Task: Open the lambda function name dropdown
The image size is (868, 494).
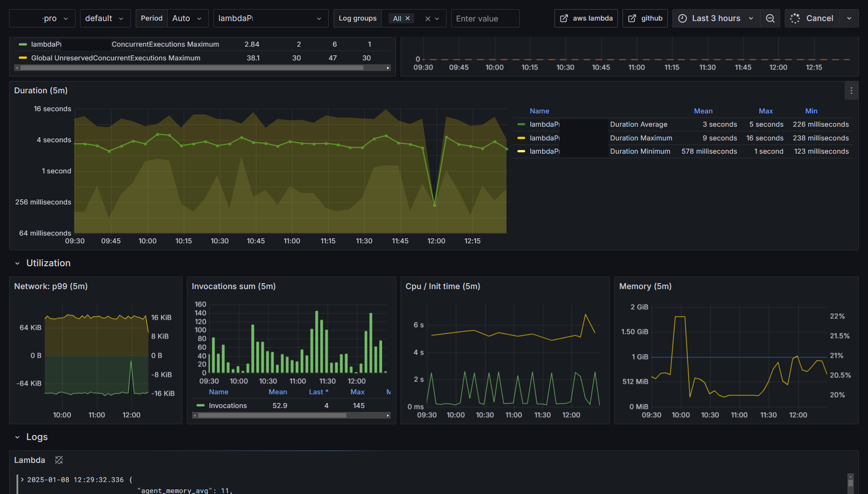Action: pos(270,18)
